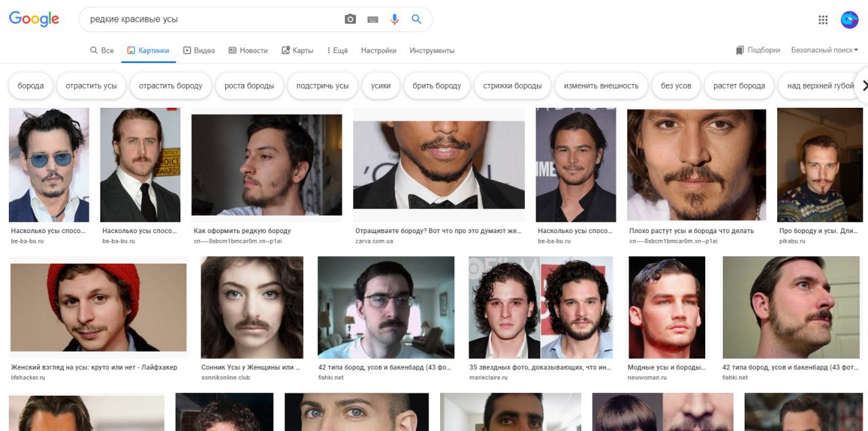Switch to the Видео tab
The height and width of the screenshot is (431, 868).
pyautogui.click(x=199, y=50)
